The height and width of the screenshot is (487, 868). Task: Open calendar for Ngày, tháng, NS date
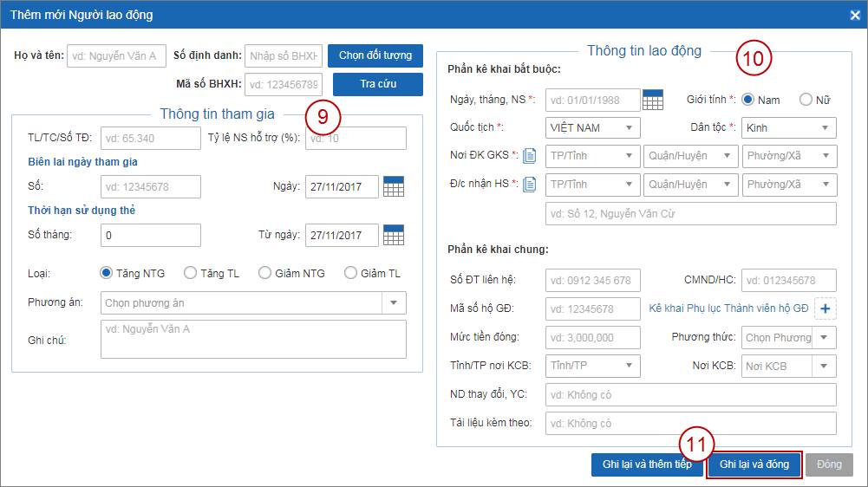coord(653,100)
